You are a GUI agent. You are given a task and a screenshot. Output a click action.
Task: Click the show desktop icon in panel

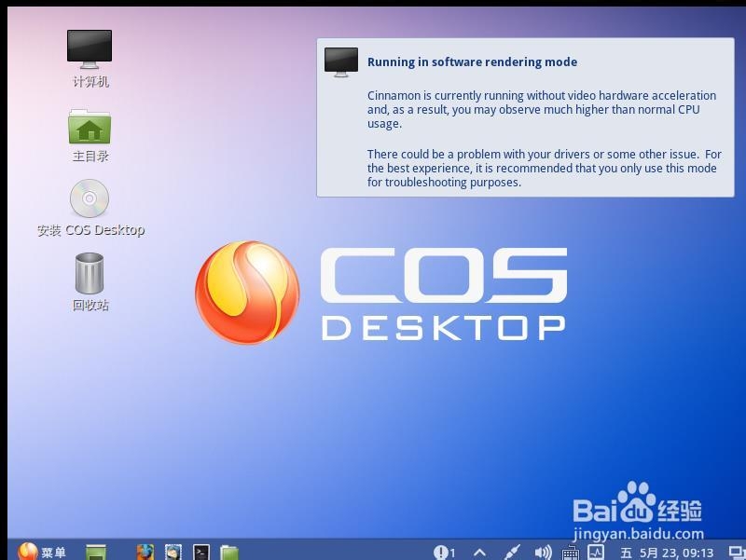click(x=96, y=553)
